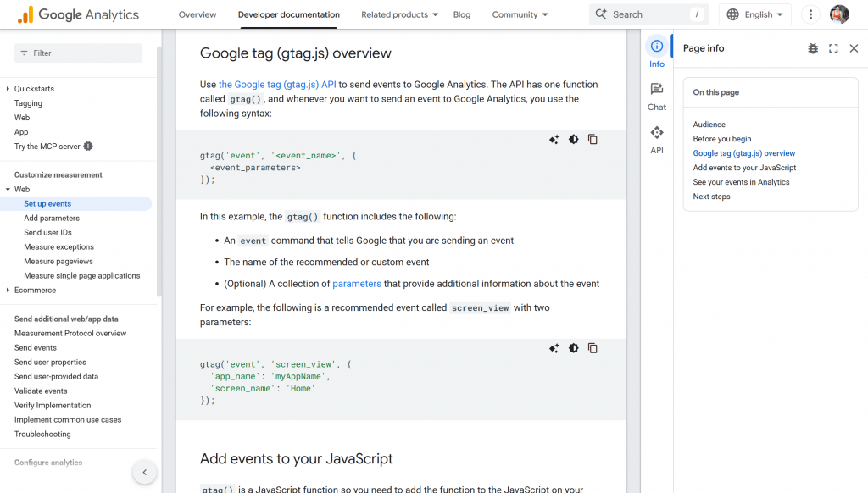
Task: Toggle dark mode on the code sample
Action: tap(573, 139)
